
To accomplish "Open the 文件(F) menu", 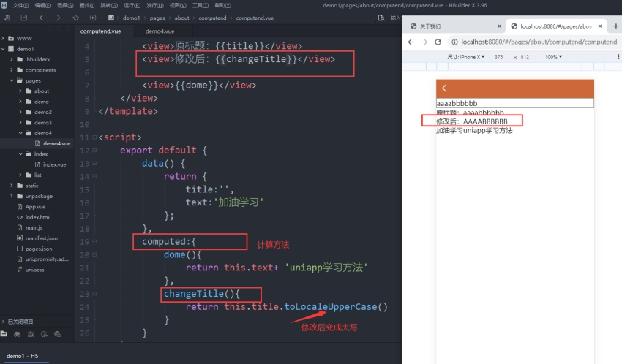I will pyautogui.click(x=20, y=5).
